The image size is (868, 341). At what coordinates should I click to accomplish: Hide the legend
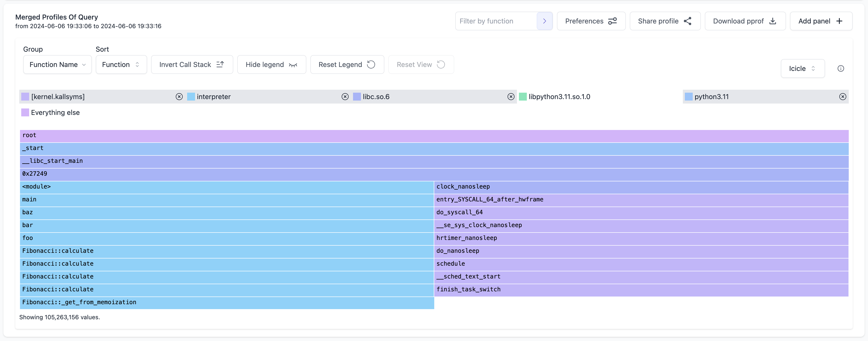[271, 64]
